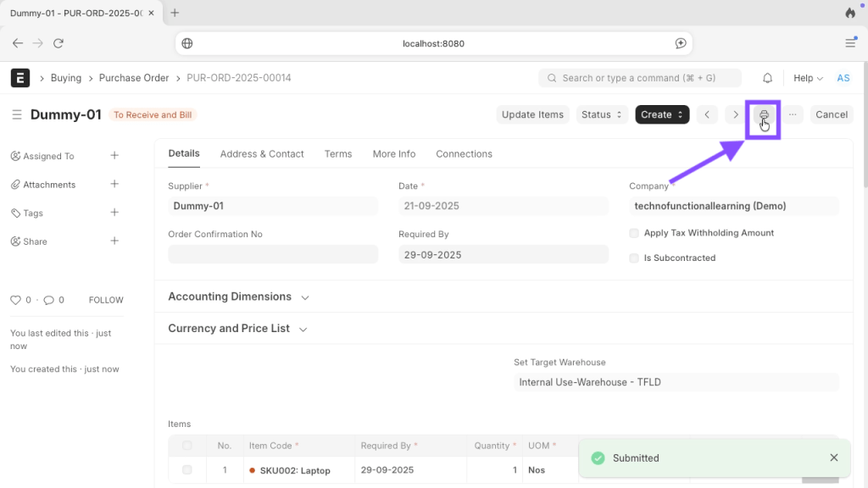
Task: Expand the Accounting Dimensions section
Action: [239, 297]
